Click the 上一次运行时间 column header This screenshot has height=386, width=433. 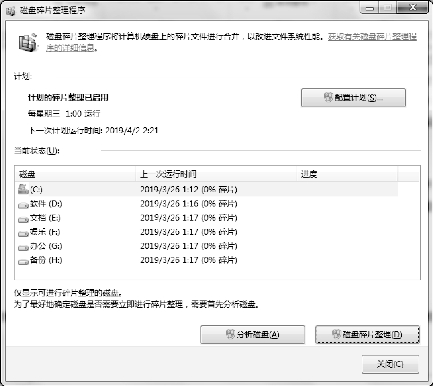(216, 174)
